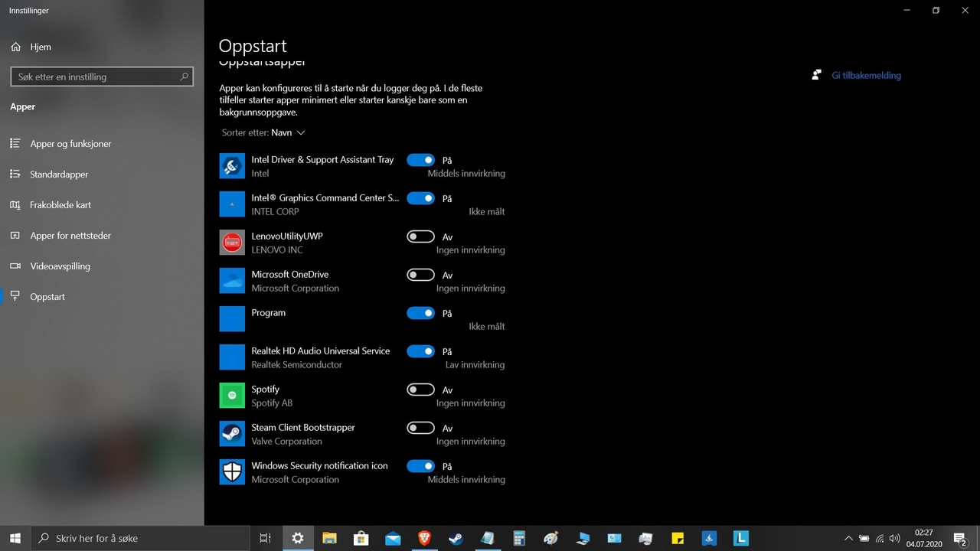
Task: Click the Windows Security shield icon
Action: pos(232,472)
